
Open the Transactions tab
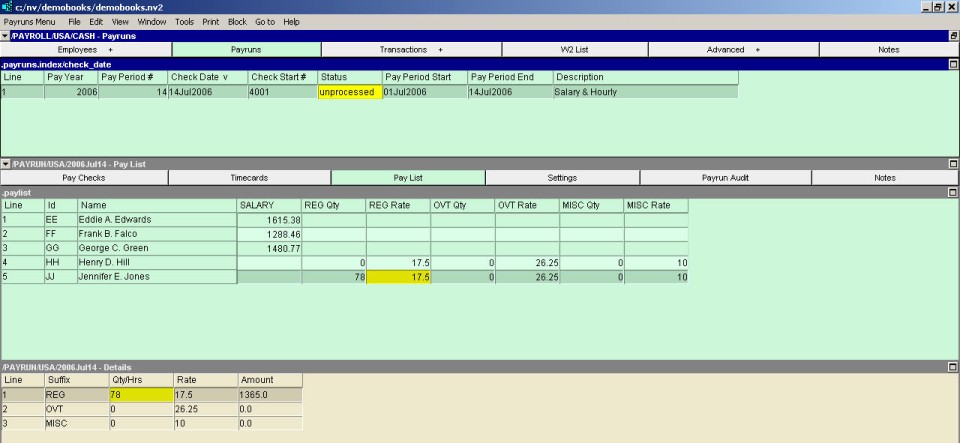pos(411,49)
